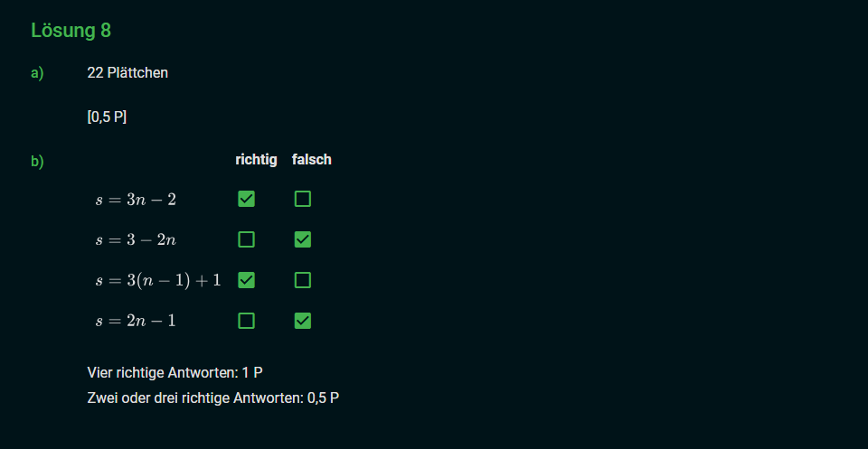
Task: Click the formula s = 3(n − 1) + 1
Action: pyautogui.click(x=158, y=280)
